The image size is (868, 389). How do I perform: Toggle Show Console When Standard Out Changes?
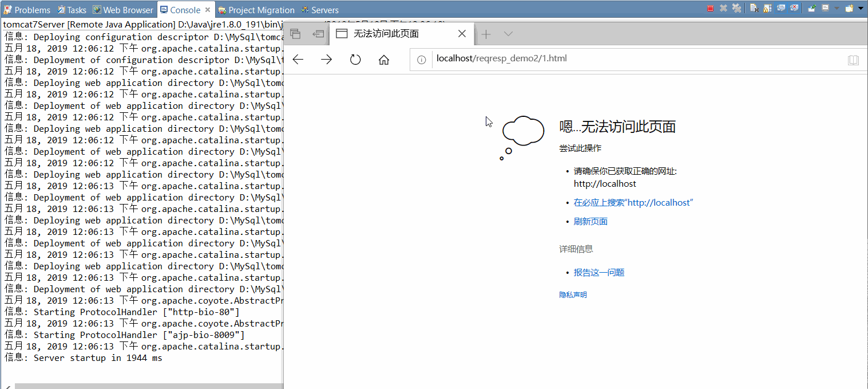pyautogui.click(x=780, y=8)
